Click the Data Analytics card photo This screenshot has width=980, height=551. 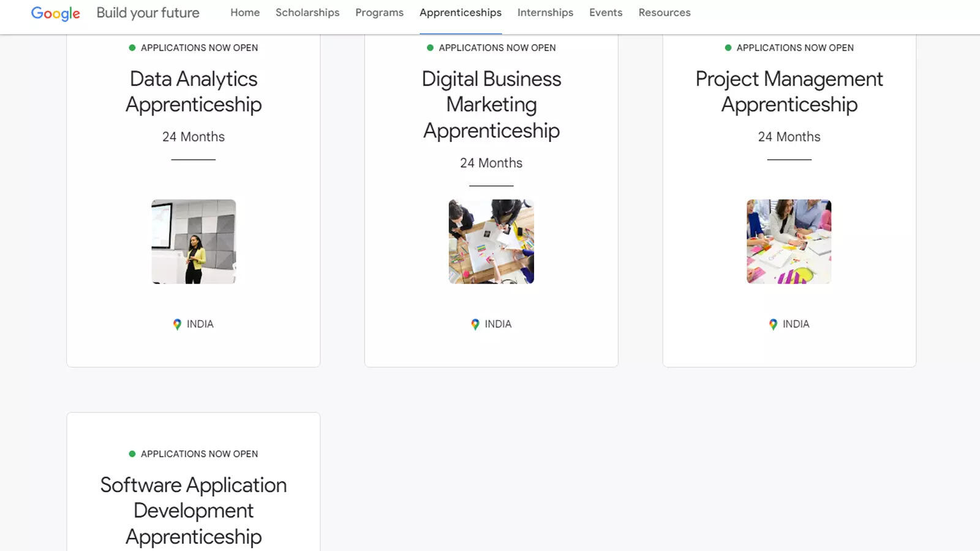coord(193,241)
